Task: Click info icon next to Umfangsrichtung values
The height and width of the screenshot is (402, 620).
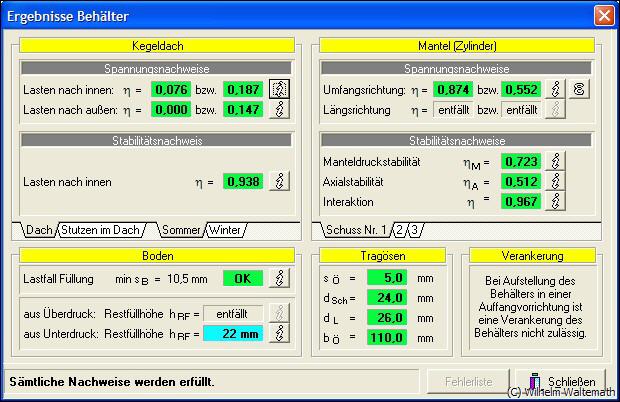Action: 557,90
